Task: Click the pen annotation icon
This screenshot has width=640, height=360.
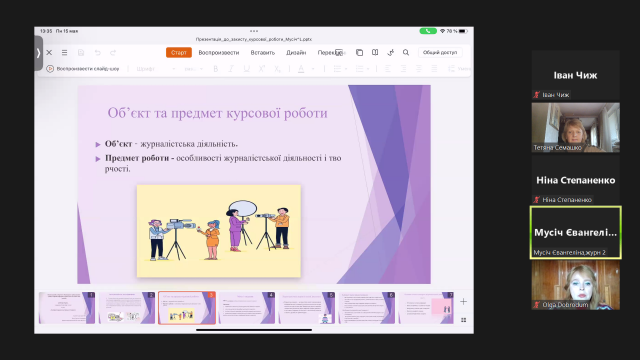Action: tap(391, 53)
